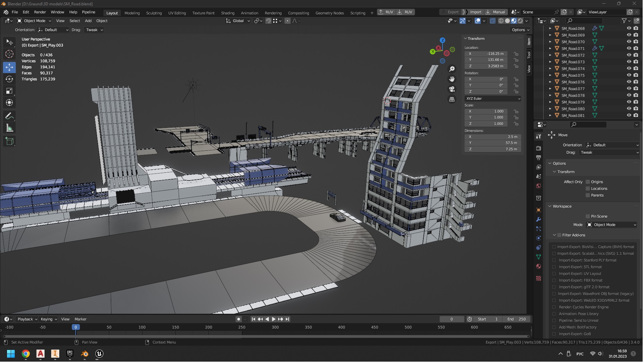Image resolution: width=644 pixels, height=363 pixels.
Task: Click the viewport zoom magnifier icon
Action: click(x=453, y=69)
